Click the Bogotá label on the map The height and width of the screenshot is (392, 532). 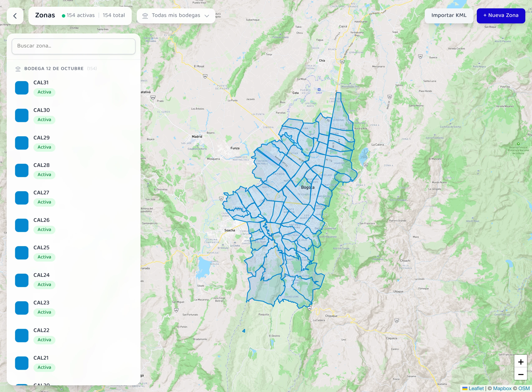pos(308,188)
